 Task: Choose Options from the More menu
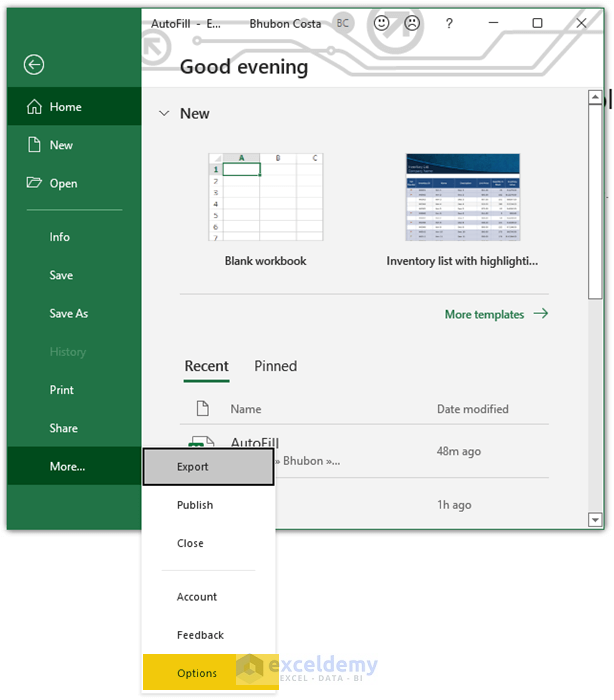[210, 673]
